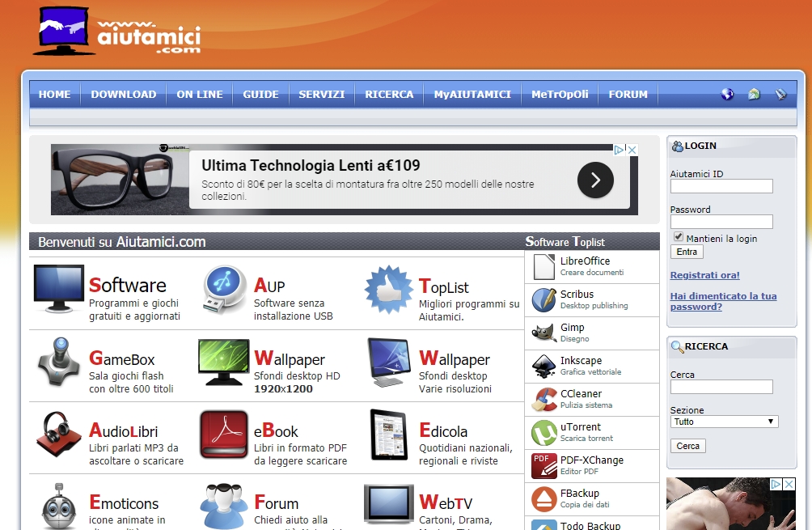The height and width of the screenshot is (530, 812).
Task: Open the GameBox heading link
Action: pos(121,358)
